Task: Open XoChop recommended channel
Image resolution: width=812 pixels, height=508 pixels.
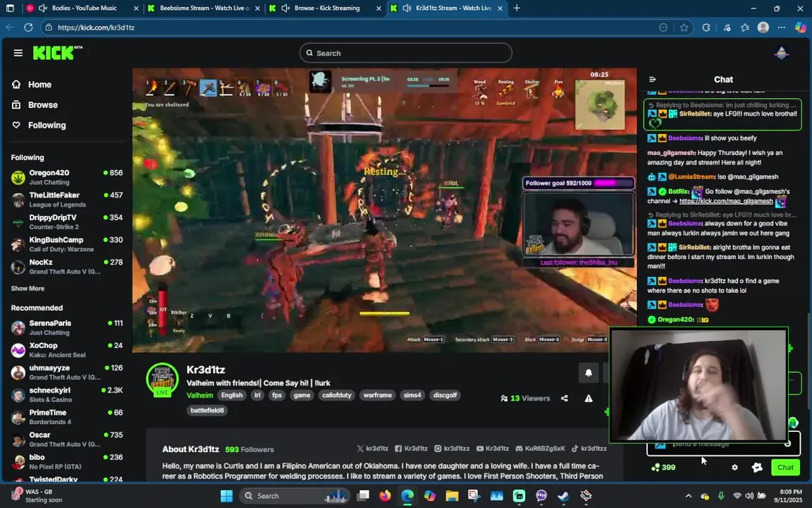Action: pos(67,350)
